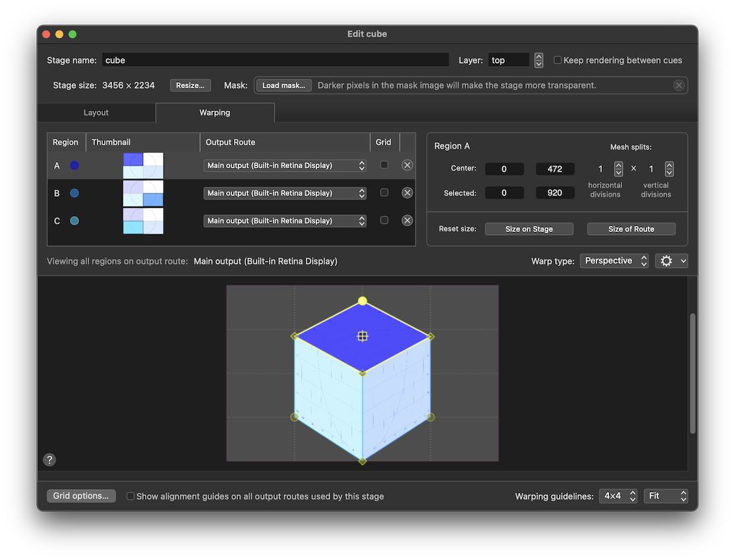
Task: Switch to the Layout tab
Action: [96, 112]
